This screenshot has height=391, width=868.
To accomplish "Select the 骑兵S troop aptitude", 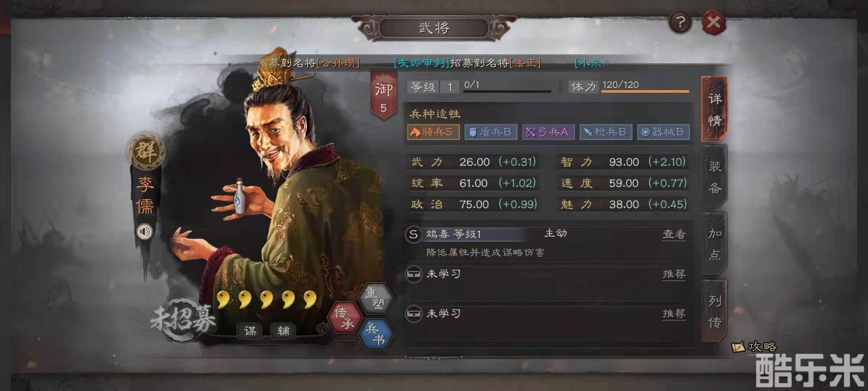I will [433, 132].
